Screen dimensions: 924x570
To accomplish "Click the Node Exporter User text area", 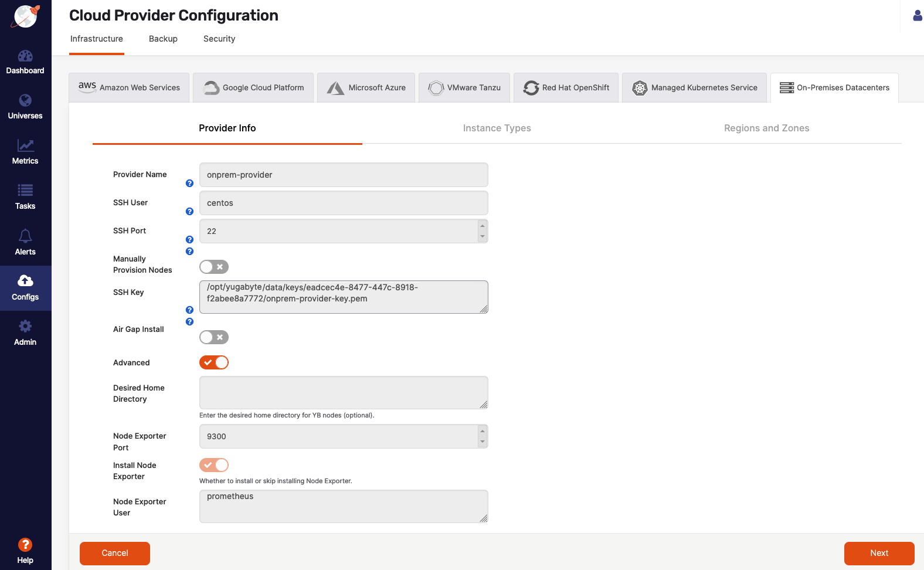I will [344, 506].
